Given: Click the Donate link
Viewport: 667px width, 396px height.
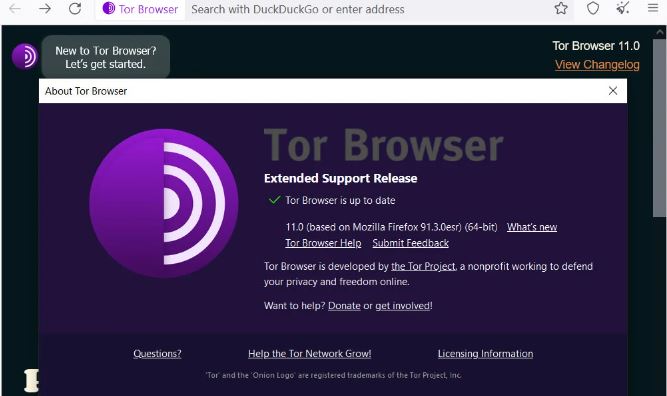Looking at the screenshot, I should 344,306.
